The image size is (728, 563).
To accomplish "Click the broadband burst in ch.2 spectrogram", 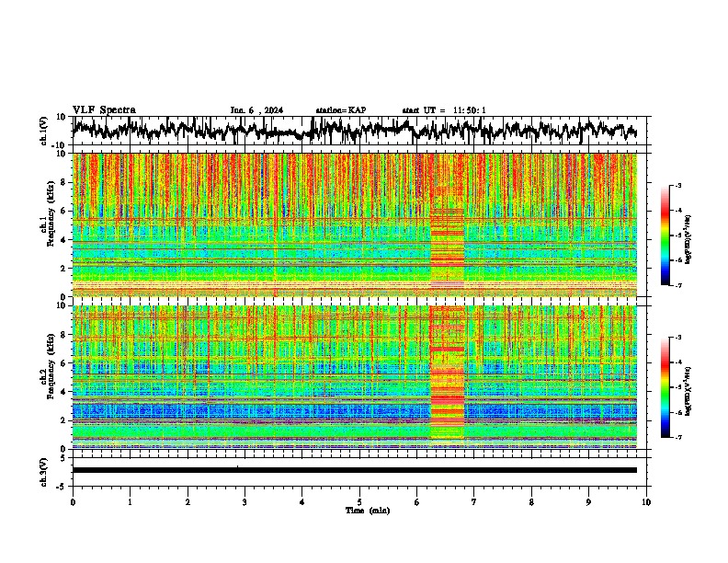I will click(x=447, y=376).
